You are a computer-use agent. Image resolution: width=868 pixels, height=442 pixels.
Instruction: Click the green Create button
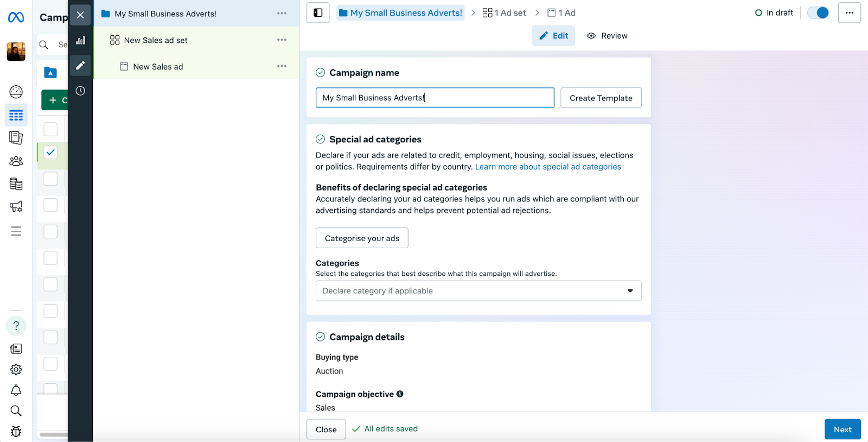55,100
